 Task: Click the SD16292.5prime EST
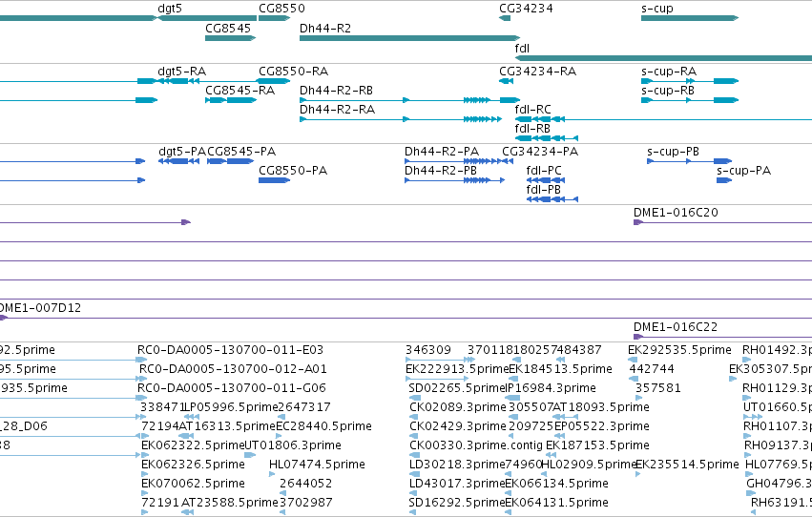coord(413,513)
